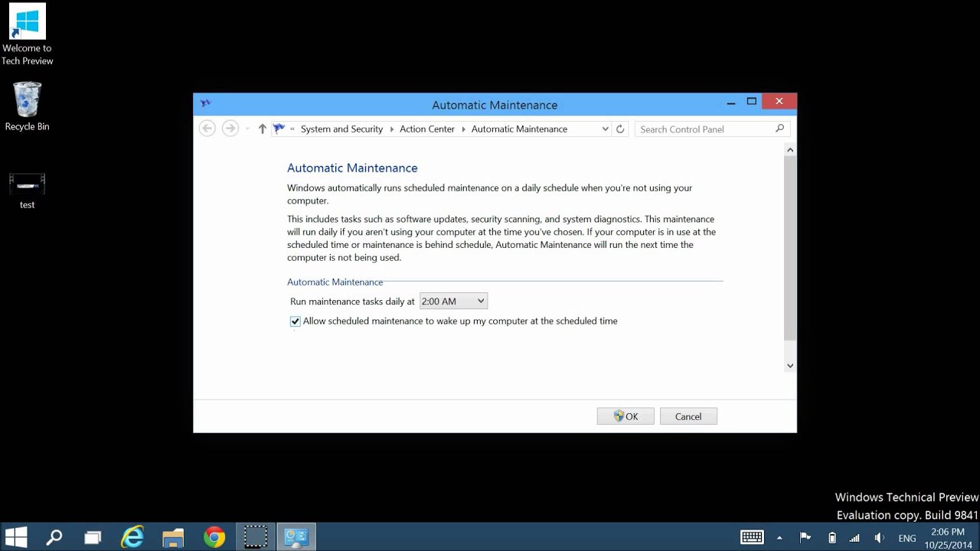The width and height of the screenshot is (980, 551).
Task: Open Action Center flag in tray
Action: (805, 537)
